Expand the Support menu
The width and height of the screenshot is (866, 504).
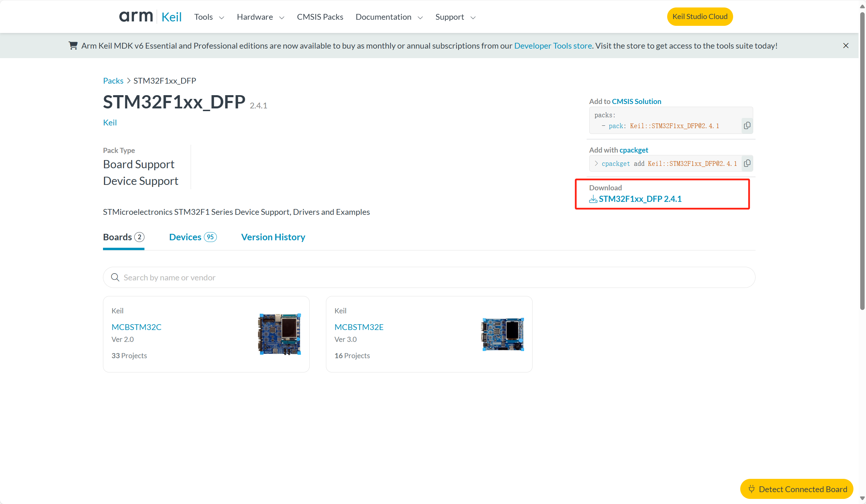tap(455, 17)
